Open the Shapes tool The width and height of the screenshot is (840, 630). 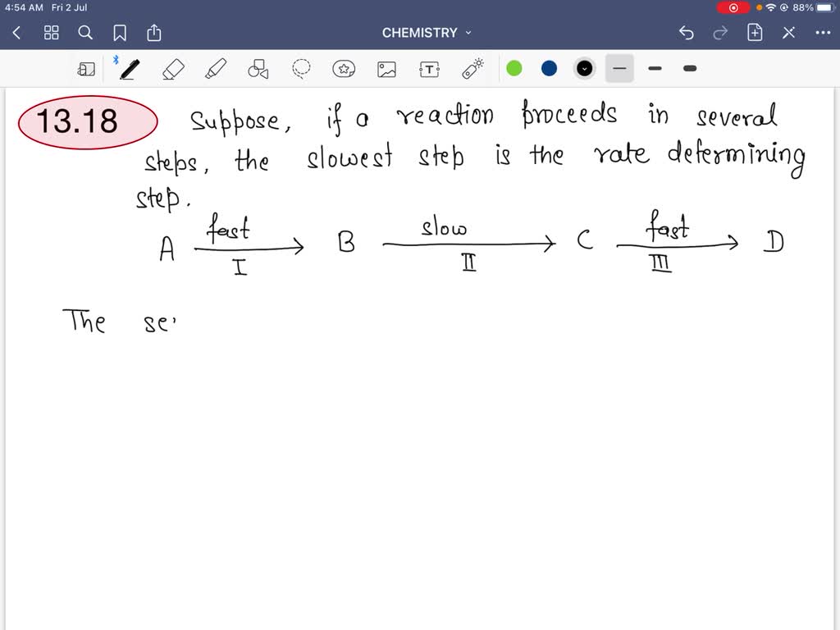pos(258,69)
